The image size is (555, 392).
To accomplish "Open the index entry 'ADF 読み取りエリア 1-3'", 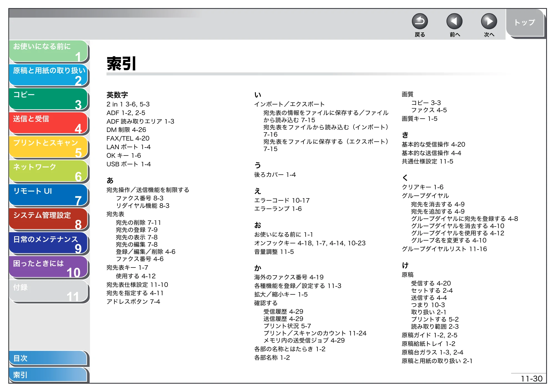I will [x=140, y=121].
